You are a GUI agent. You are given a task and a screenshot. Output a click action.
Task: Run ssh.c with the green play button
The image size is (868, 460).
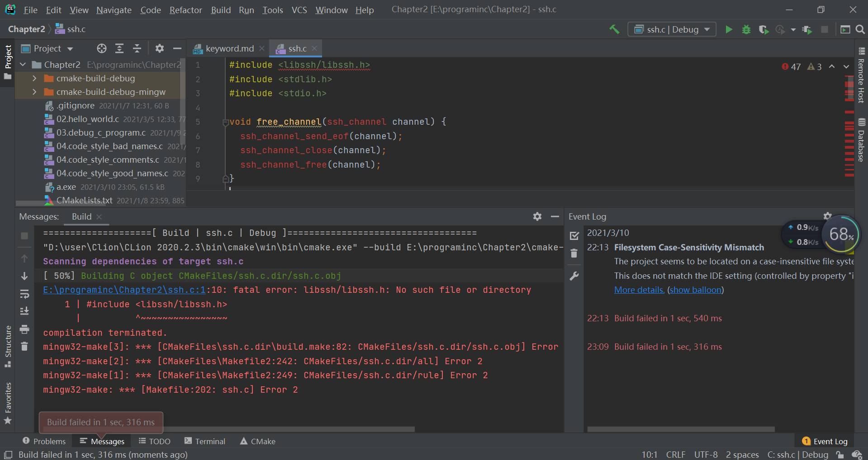point(729,29)
